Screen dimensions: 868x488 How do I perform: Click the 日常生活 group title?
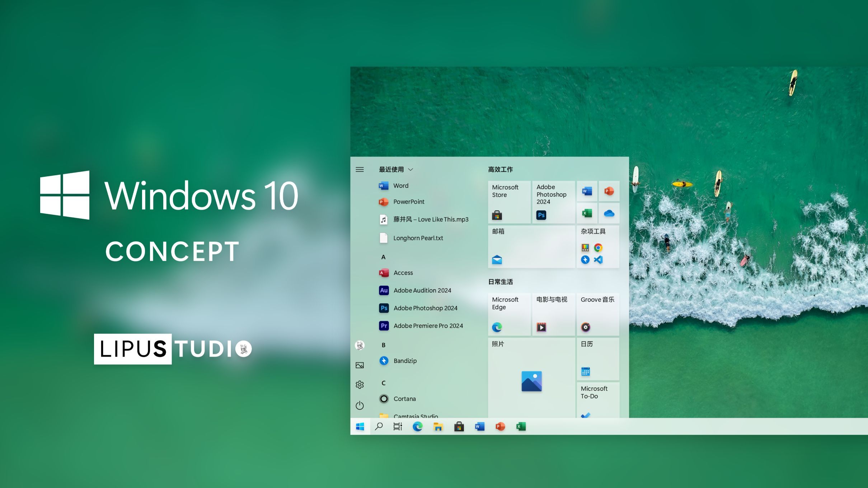pyautogui.click(x=500, y=282)
